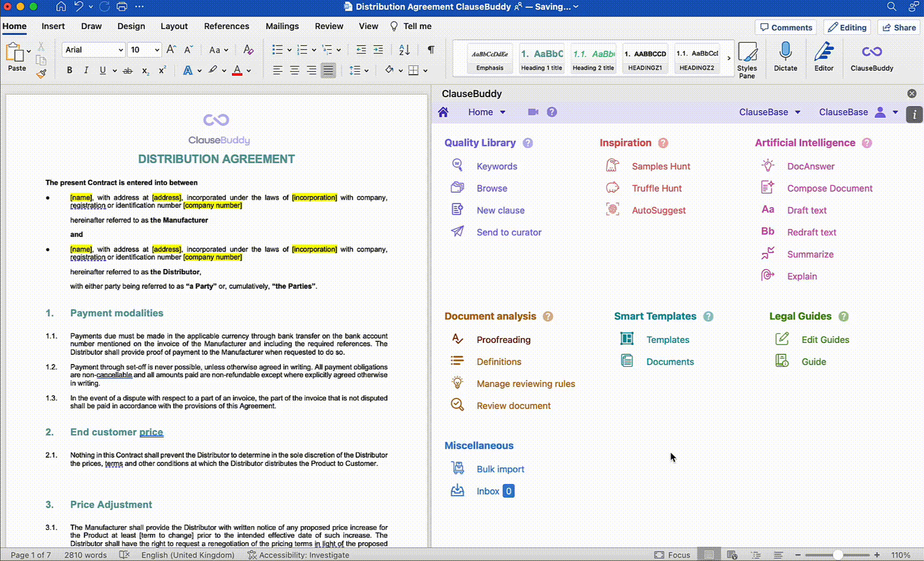Click the 2810 words count
The image size is (924, 561).
tap(85, 555)
